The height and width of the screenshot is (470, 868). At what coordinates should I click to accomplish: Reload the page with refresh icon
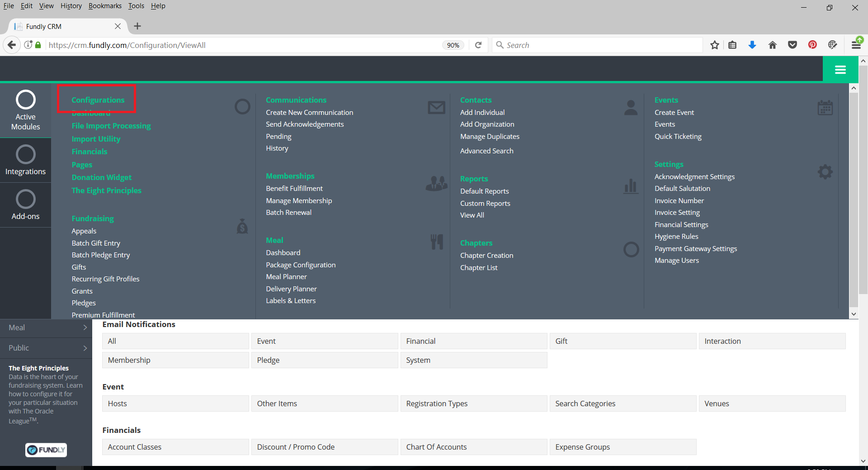coord(478,45)
